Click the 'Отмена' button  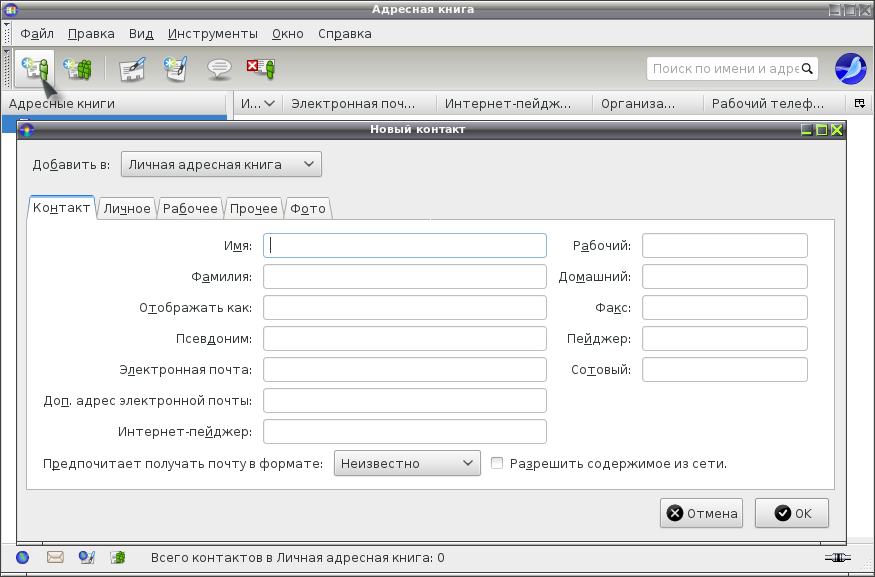[701, 513]
